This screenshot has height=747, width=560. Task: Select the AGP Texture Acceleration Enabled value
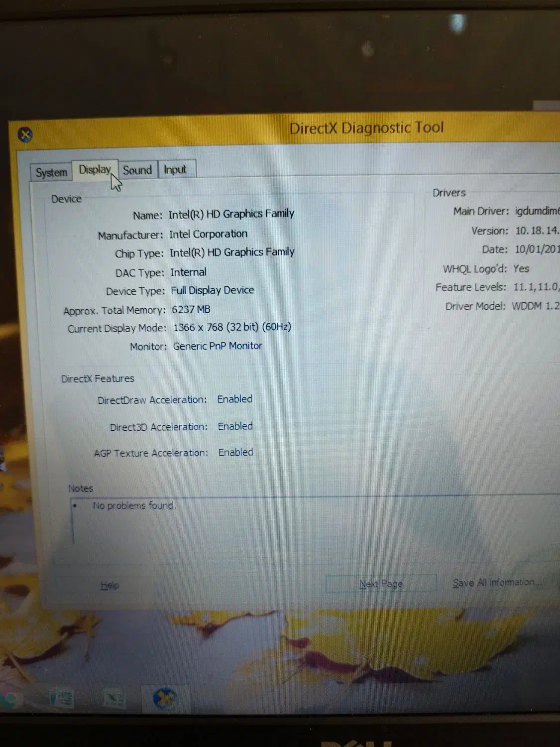(x=235, y=452)
